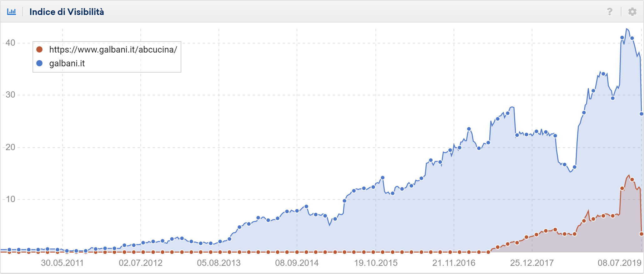Image resolution: width=644 pixels, height=274 pixels.
Task: Click the bar chart icon in header
Action: (12, 12)
